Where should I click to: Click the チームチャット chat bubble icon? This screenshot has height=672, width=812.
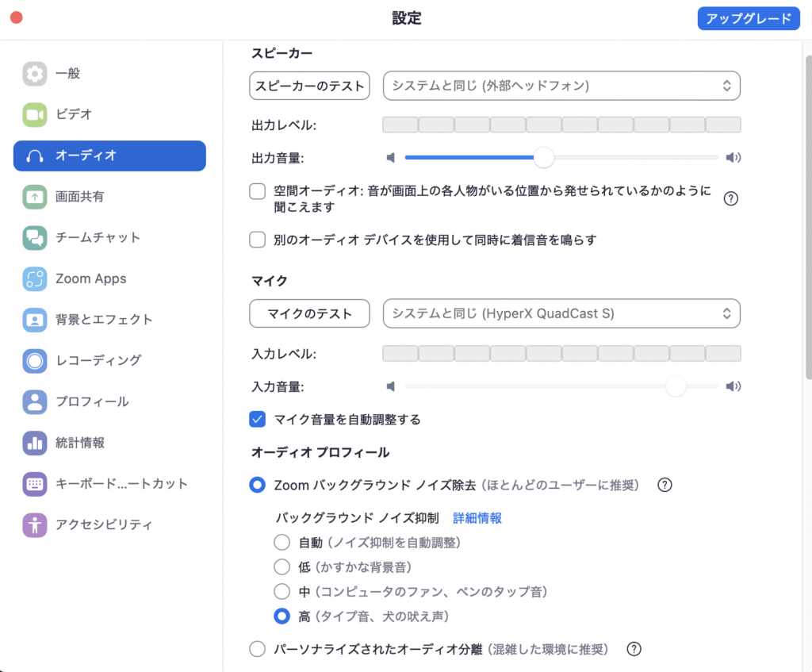35,238
